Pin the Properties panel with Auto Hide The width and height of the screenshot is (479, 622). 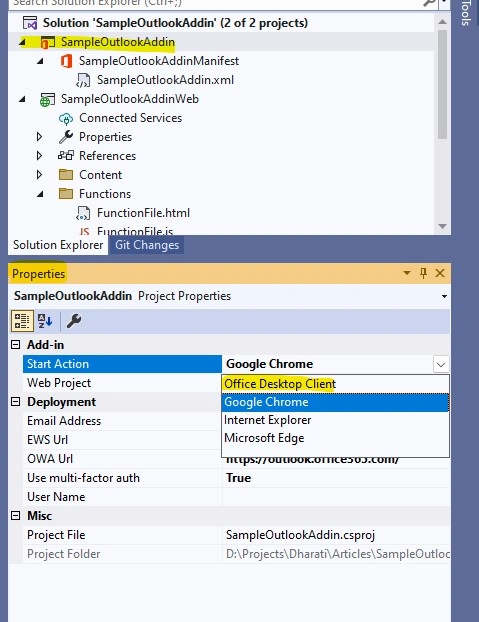(423, 273)
